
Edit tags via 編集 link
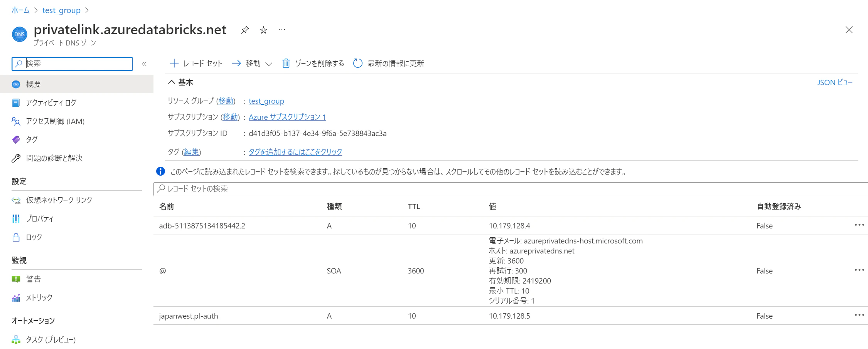point(191,152)
